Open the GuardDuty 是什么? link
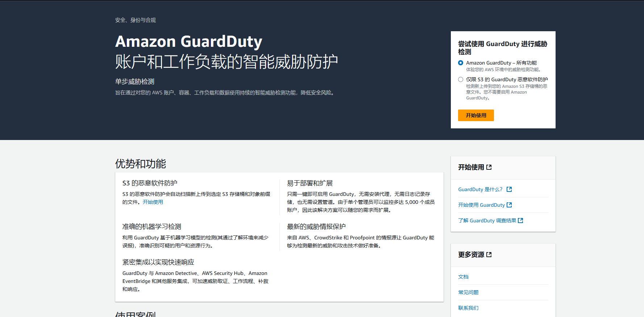The image size is (644, 317). pyautogui.click(x=480, y=189)
